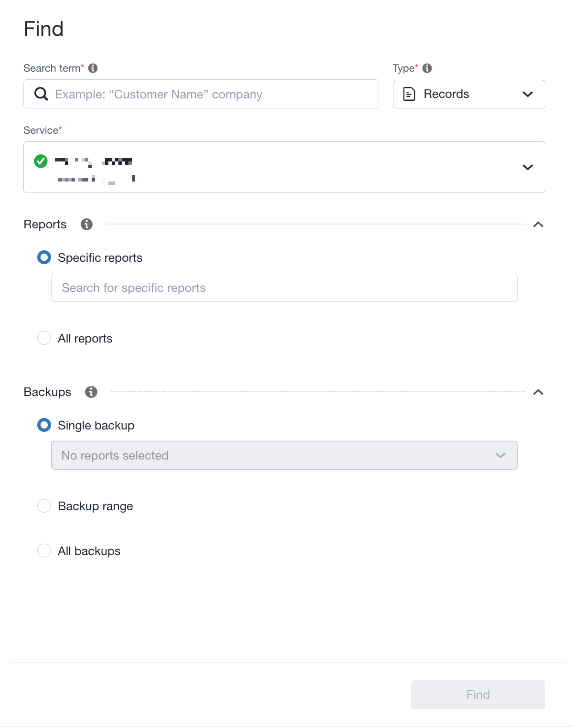Click the Reports section title
The image size is (572, 728).
(x=45, y=225)
